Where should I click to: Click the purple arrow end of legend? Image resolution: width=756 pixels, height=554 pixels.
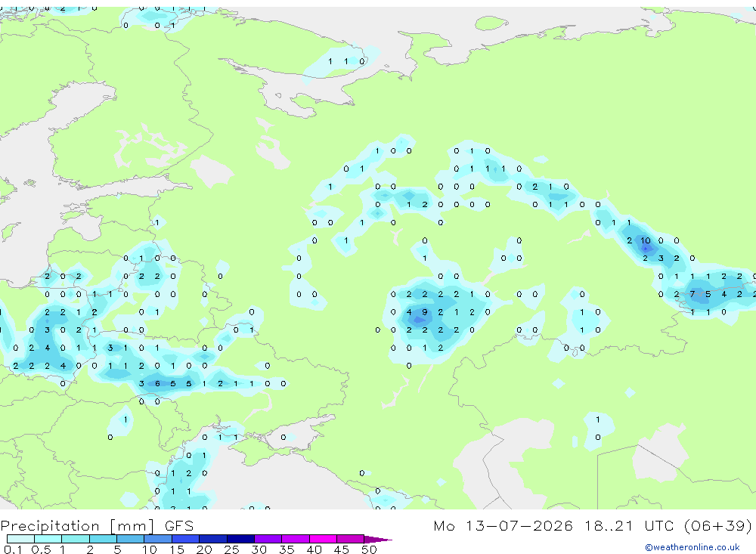click(378, 539)
